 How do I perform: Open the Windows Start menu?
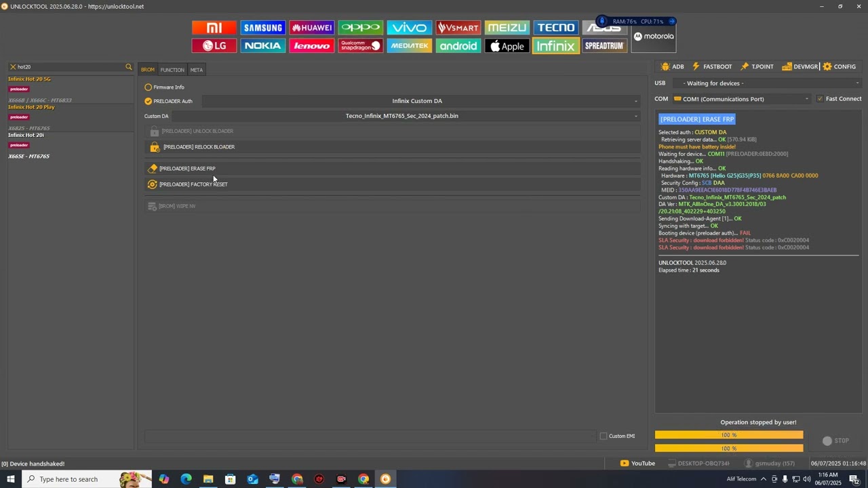pos(11,479)
